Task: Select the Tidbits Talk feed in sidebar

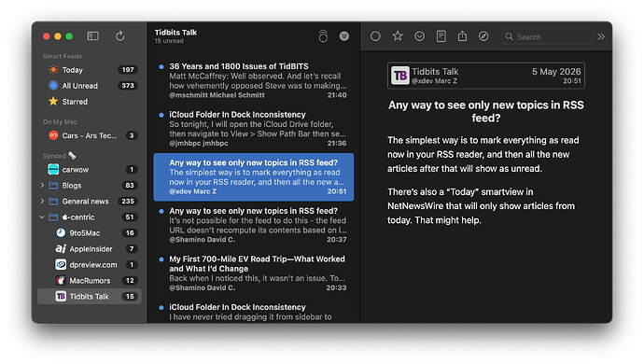Action: [x=89, y=296]
